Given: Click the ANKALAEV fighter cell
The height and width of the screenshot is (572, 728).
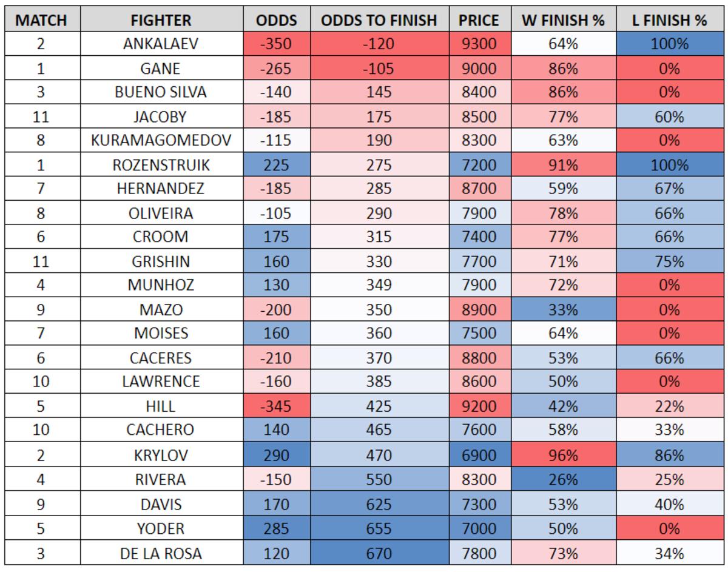Looking at the screenshot, I should pyautogui.click(x=161, y=44).
